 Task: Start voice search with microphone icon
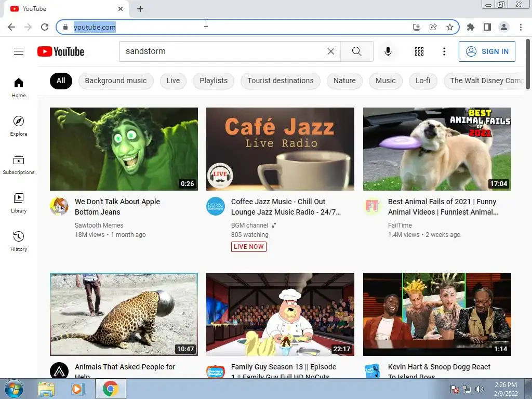(x=388, y=51)
